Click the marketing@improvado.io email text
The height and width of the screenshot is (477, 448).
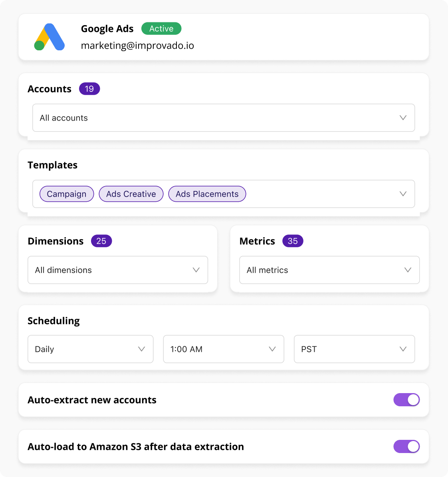click(x=137, y=46)
